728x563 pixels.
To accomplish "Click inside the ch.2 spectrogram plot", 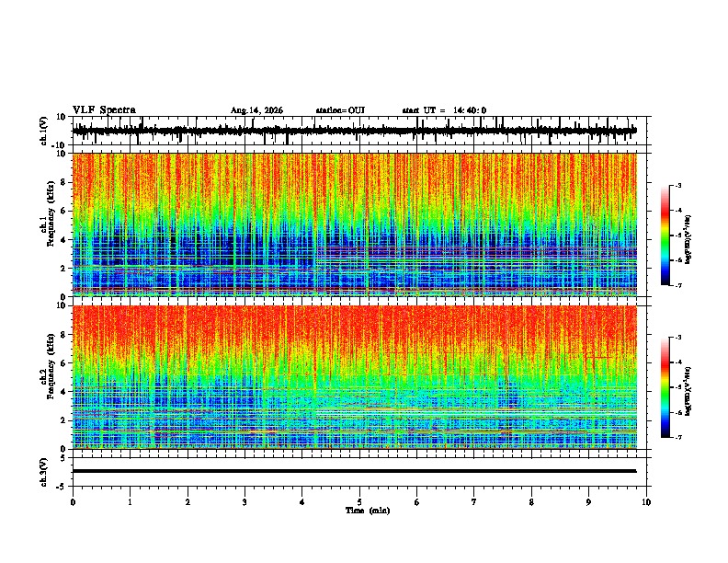I will (354, 377).
